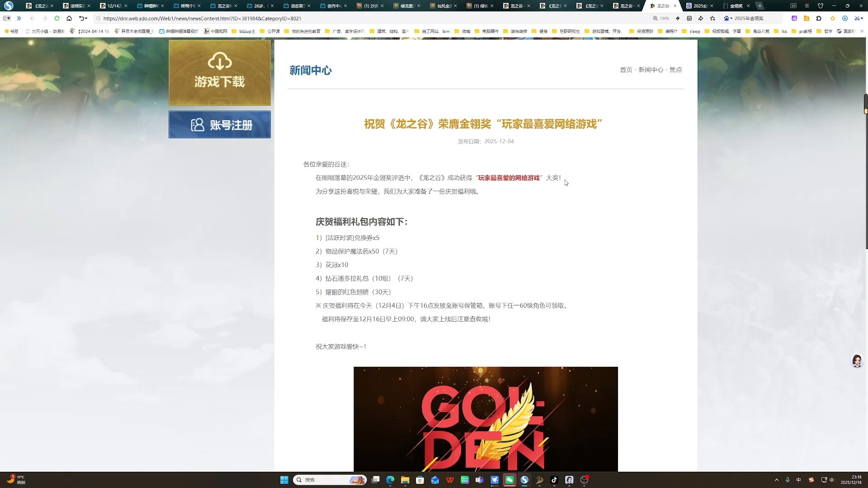Click the share arrow icon in address bar
This screenshot has width=868, height=488.
coord(701,19)
